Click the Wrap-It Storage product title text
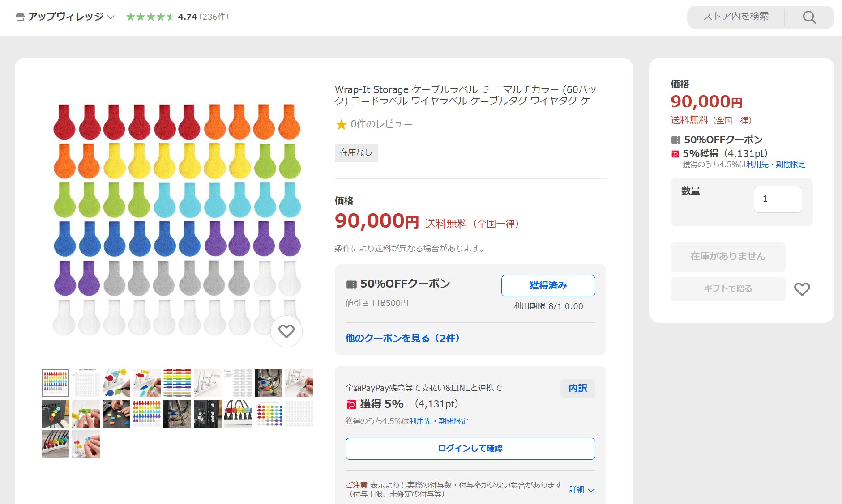The width and height of the screenshot is (842, 504). [x=466, y=95]
